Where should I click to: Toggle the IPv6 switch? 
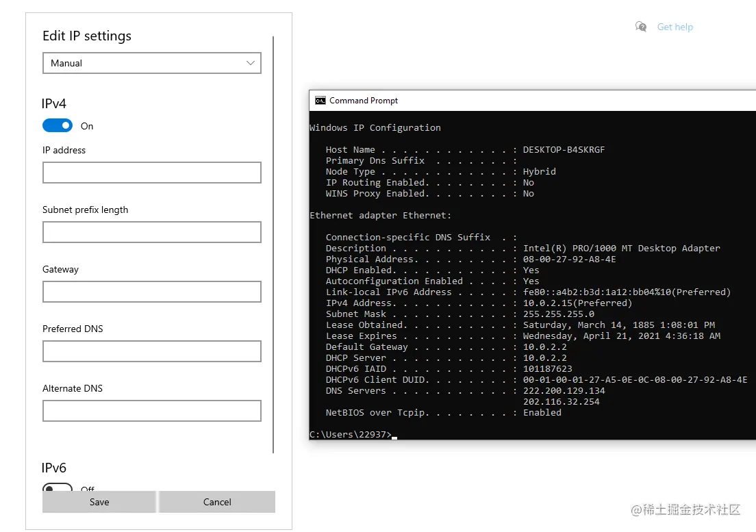pyautogui.click(x=58, y=487)
